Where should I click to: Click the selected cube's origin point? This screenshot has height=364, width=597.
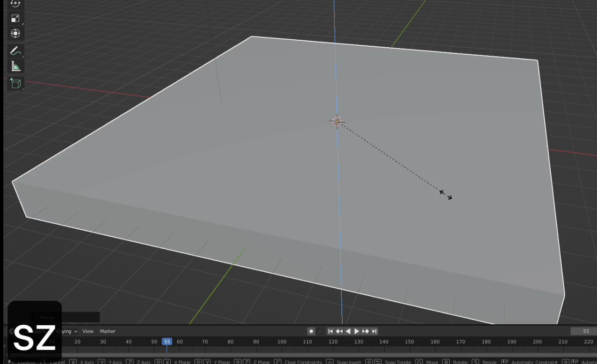click(337, 122)
